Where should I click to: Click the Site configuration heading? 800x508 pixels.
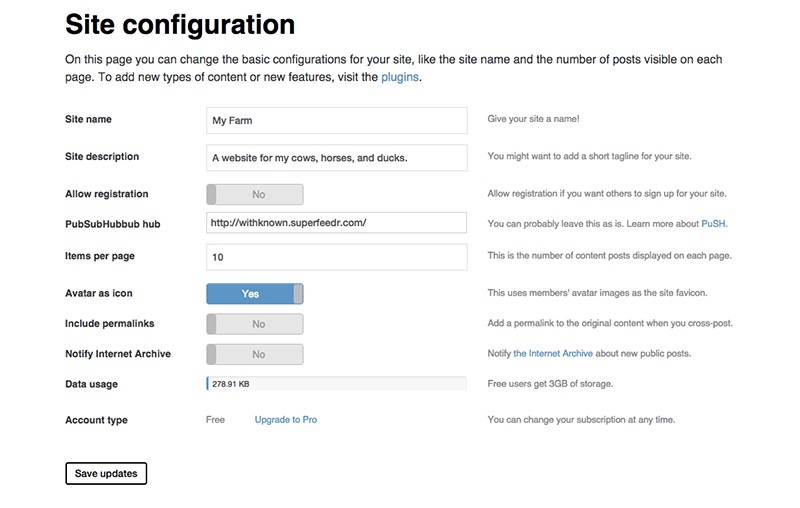pos(180,24)
